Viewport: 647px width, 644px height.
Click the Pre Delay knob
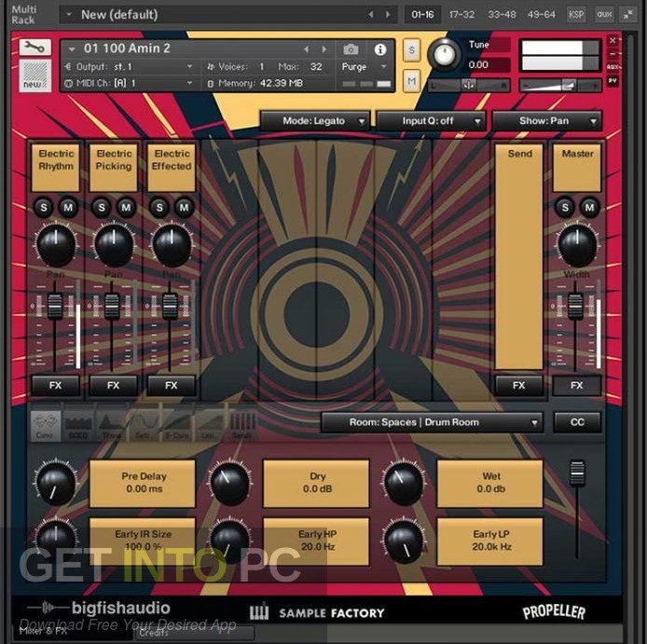pos(56,484)
